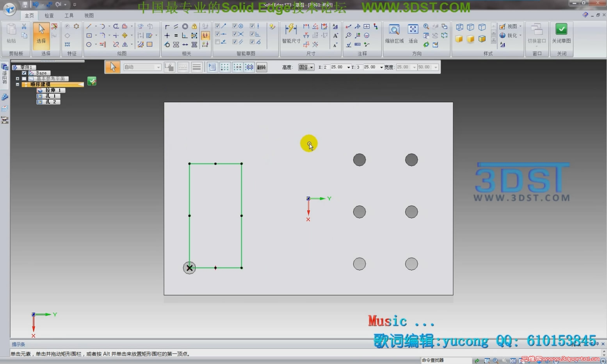
Task: Click the Connect relationship icon
Action: coord(167,26)
